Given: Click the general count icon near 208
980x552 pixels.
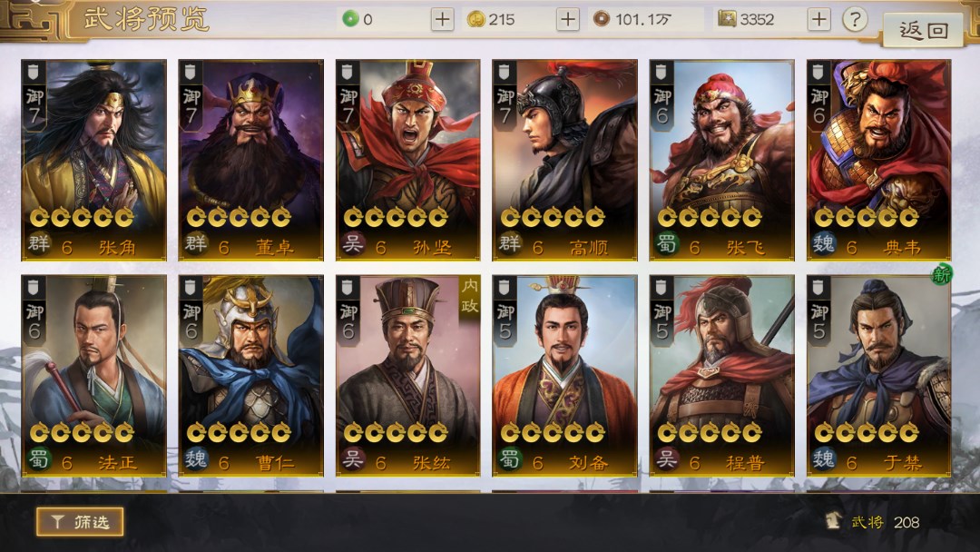Looking at the screenshot, I should coord(833,521).
